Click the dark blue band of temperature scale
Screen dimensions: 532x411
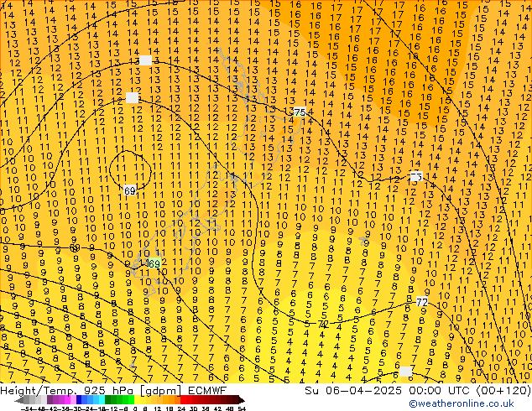[x=79, y=400]
